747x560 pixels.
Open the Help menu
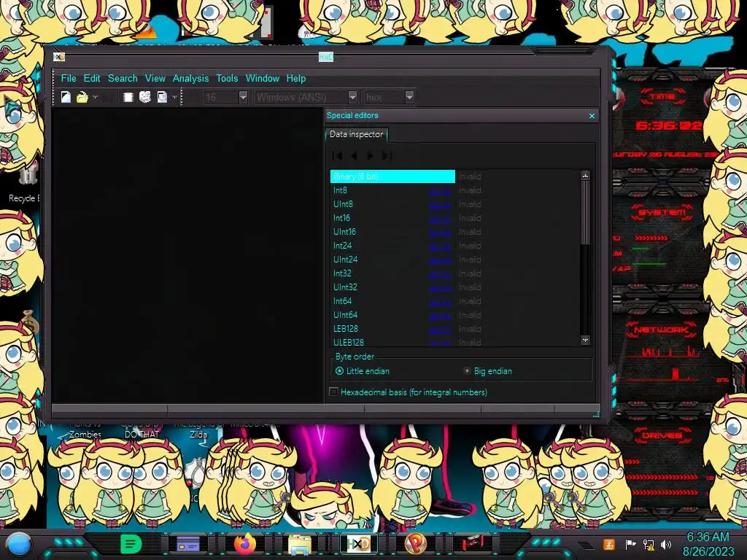click(x=296, y=78)
